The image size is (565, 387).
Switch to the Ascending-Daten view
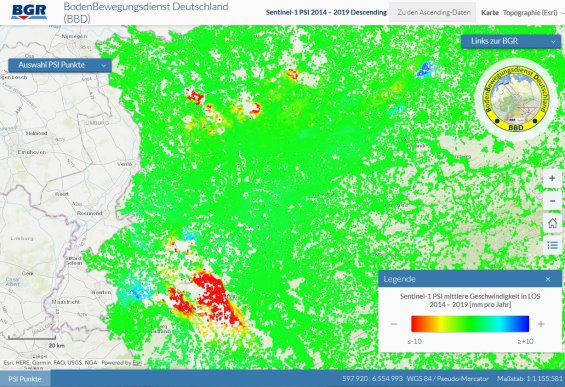click(433, 12)
